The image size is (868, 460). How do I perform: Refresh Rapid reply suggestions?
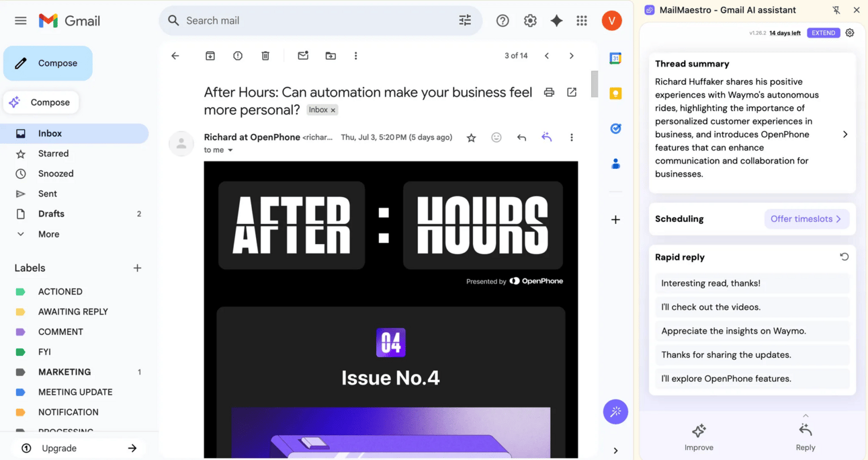pos(844,257)
